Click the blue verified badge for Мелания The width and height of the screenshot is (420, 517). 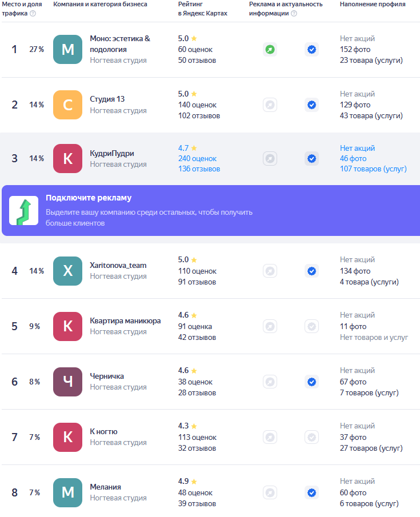tap(311, 492)
